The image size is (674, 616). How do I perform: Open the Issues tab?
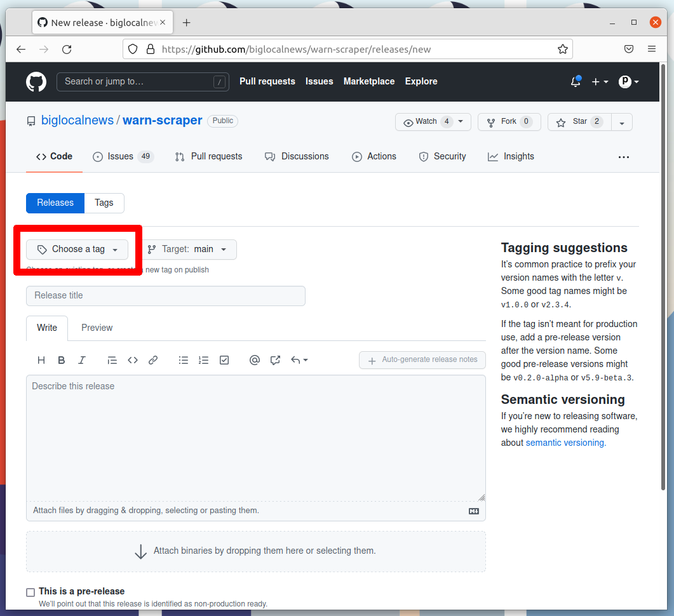click(123, 157)
